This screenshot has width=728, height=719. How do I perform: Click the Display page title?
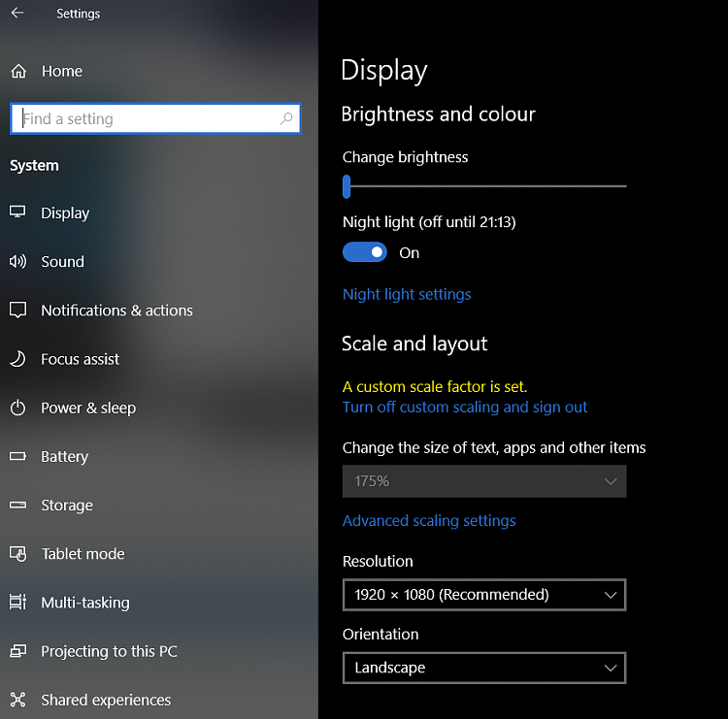384,71
